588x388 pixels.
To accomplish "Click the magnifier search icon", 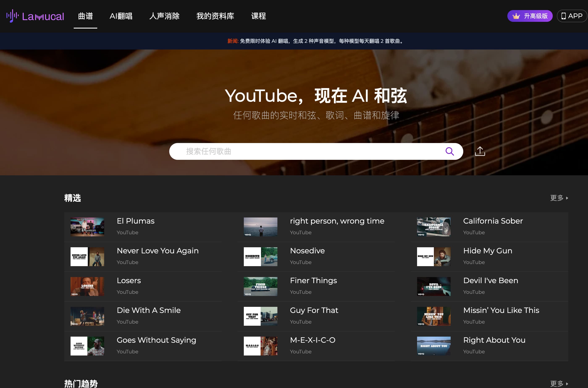I will pos(449,151).
